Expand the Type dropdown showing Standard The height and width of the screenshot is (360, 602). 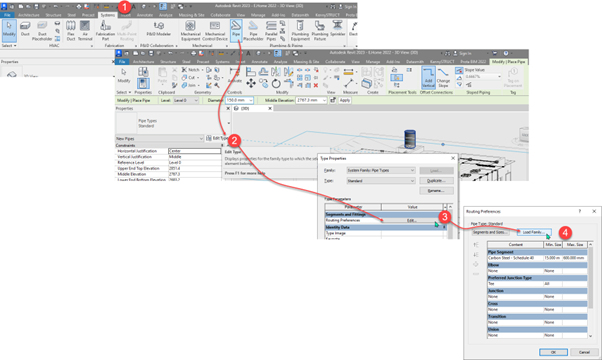pos(380,181)
